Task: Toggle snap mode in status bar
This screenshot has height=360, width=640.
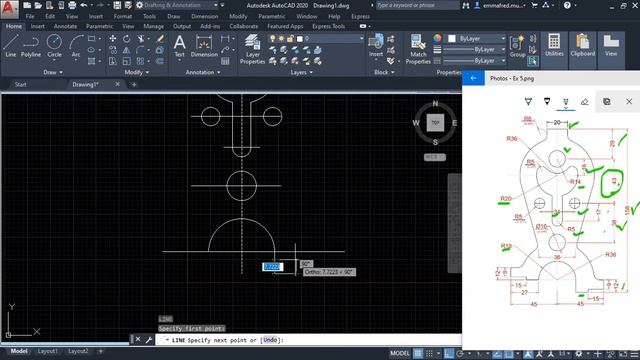Action: pos(429,353)
